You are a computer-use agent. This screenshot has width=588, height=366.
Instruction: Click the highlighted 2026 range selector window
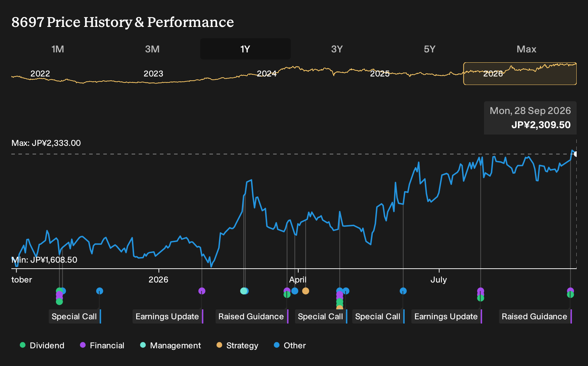point(520,74)
